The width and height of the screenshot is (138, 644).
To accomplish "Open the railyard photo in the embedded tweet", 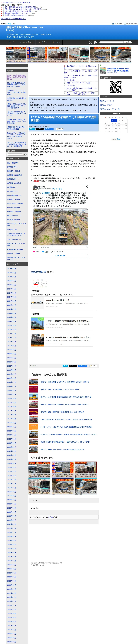I will pos(60,227).
